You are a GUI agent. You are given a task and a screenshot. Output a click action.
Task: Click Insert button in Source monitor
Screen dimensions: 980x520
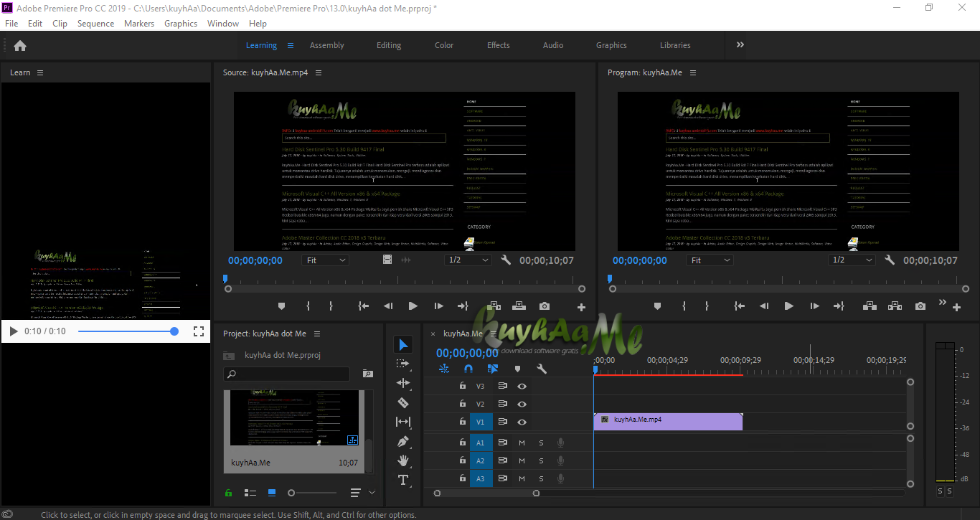pyautogui.click(x=494, y=306)
